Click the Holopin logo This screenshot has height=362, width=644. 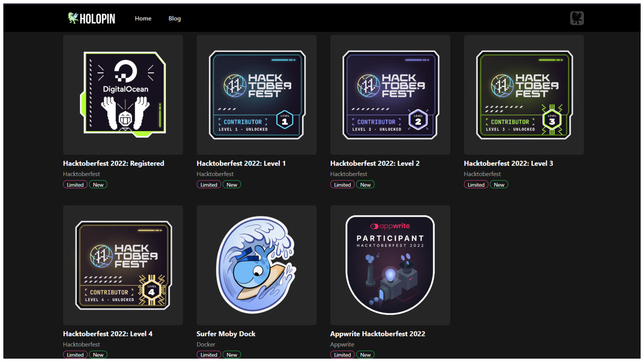(x=91, y=18)
